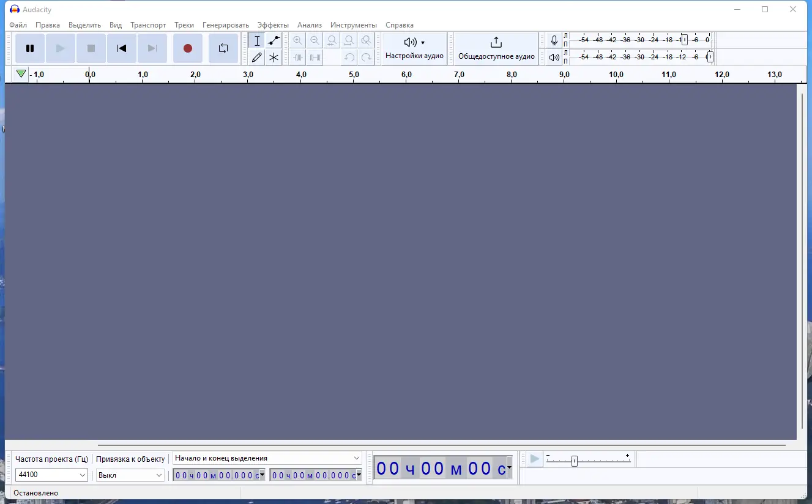
Task: Open the Справка menu
Action: point(400,25)
